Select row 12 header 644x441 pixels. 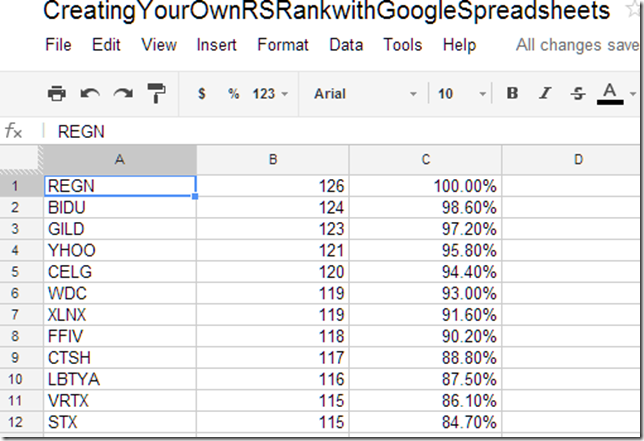coord(21,422)
